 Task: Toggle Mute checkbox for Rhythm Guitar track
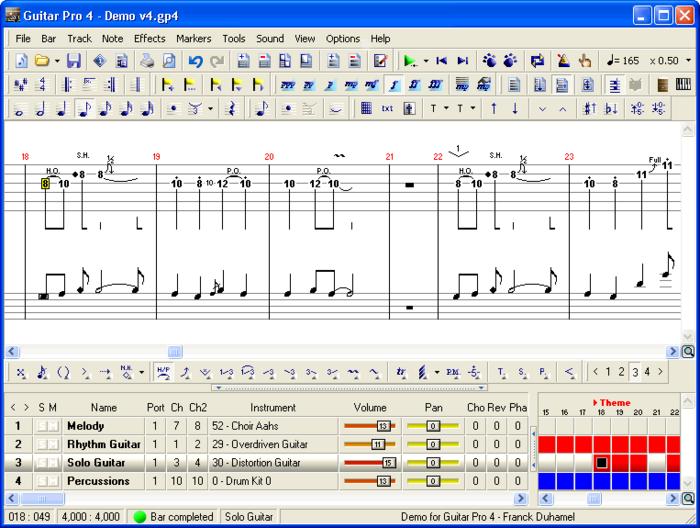[x=53, y=444]
